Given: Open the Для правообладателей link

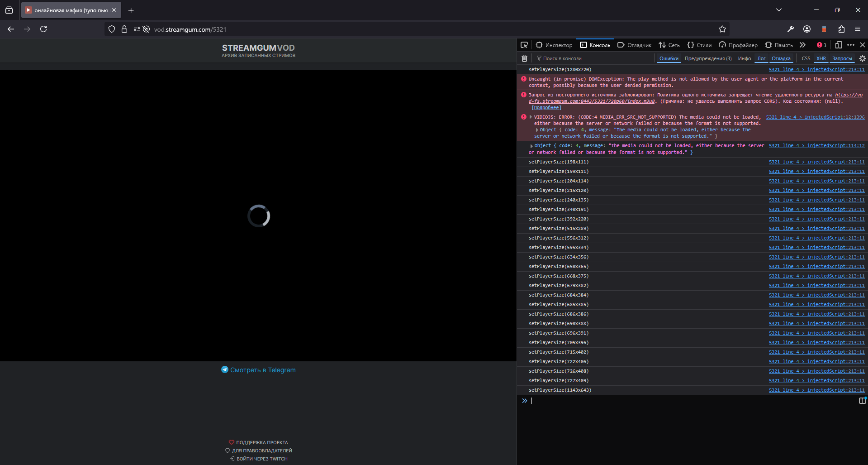Looking at the screenshot, I should (258, 451).
